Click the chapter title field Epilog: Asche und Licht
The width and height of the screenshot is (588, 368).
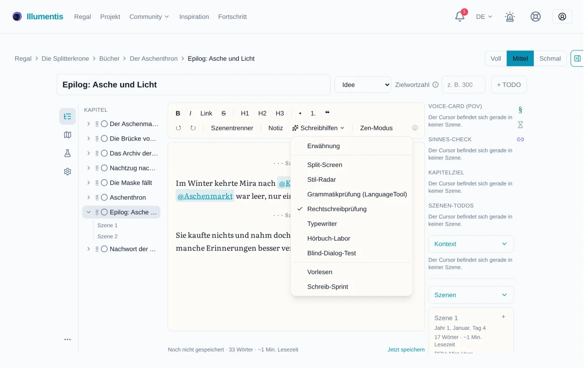pyautogui.click(x=194, y=85)
